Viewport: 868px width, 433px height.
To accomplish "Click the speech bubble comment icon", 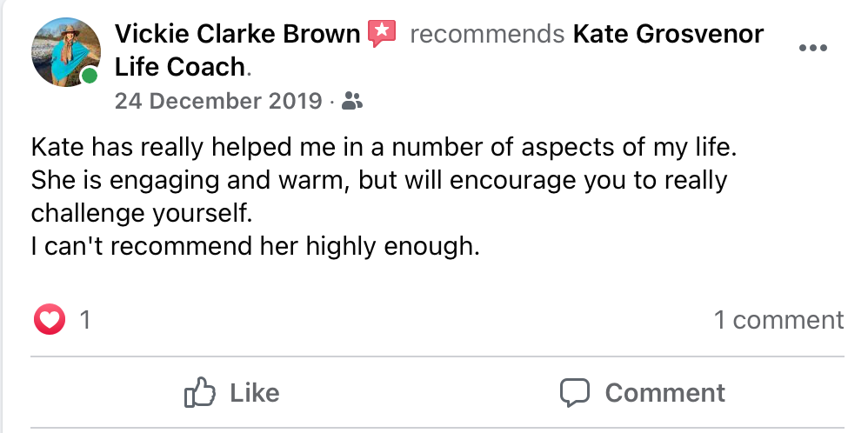I will pos(575,392).
